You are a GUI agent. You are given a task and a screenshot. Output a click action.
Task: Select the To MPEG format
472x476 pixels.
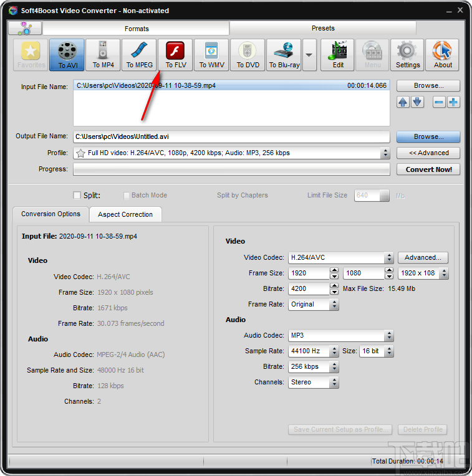coord(139,55)
